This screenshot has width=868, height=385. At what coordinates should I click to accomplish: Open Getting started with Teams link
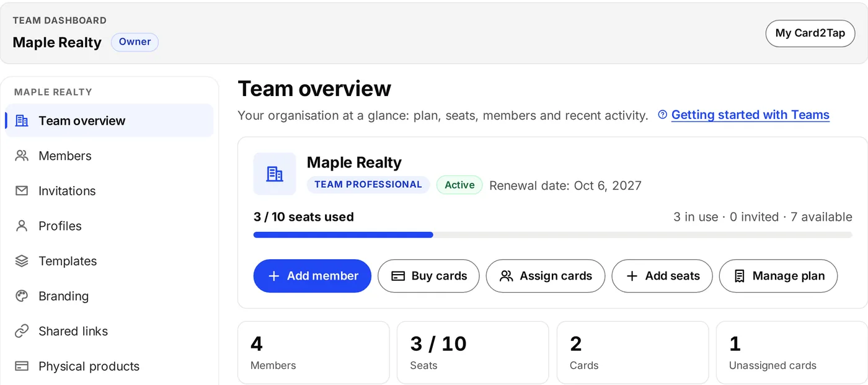[750, 115]
